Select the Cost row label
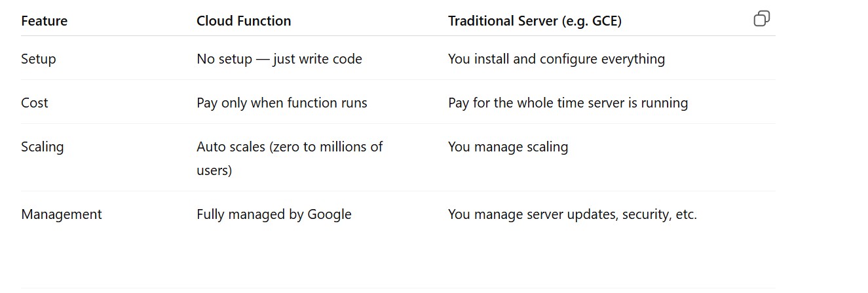 click(x=35, y=103)
